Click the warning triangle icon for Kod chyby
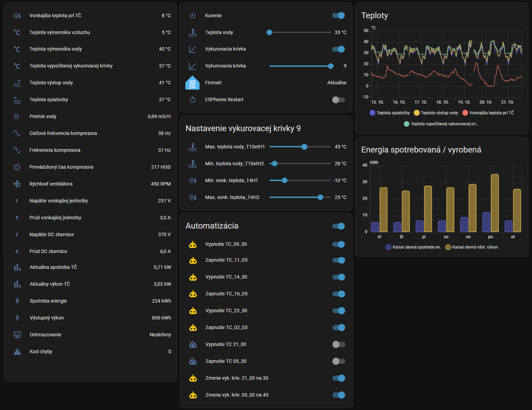 (17, 351)
